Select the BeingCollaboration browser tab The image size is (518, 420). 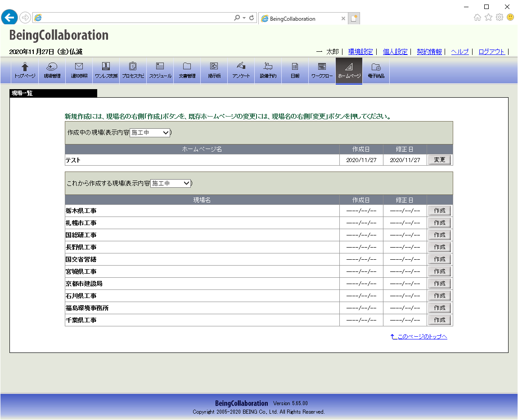[302, 18]
